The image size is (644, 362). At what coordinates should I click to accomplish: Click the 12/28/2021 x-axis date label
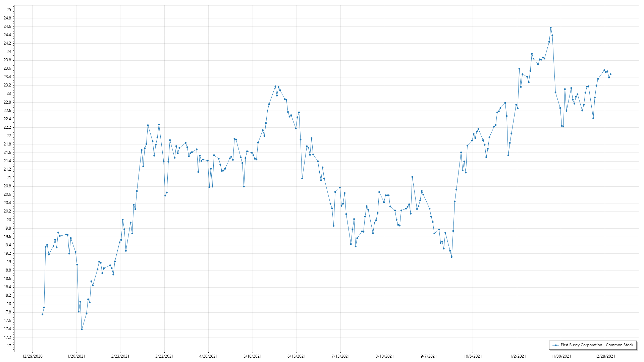point(605,356)
